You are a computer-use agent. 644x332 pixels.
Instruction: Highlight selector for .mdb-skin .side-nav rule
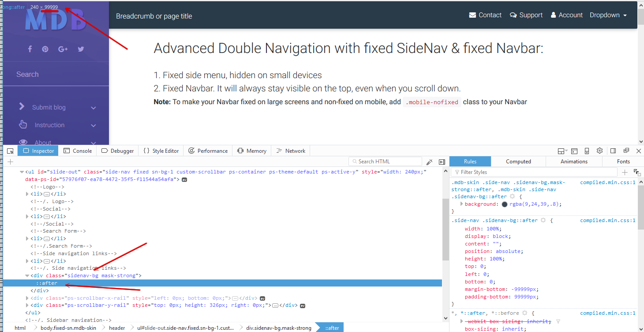tap(512, 196)
